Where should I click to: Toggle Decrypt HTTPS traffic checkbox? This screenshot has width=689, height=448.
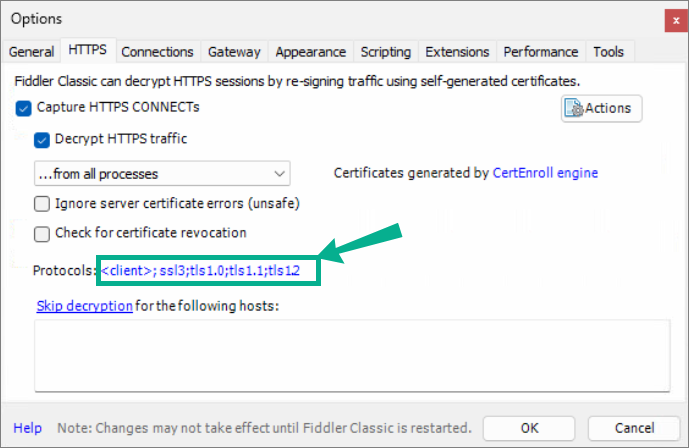click(x=42, y=140)
